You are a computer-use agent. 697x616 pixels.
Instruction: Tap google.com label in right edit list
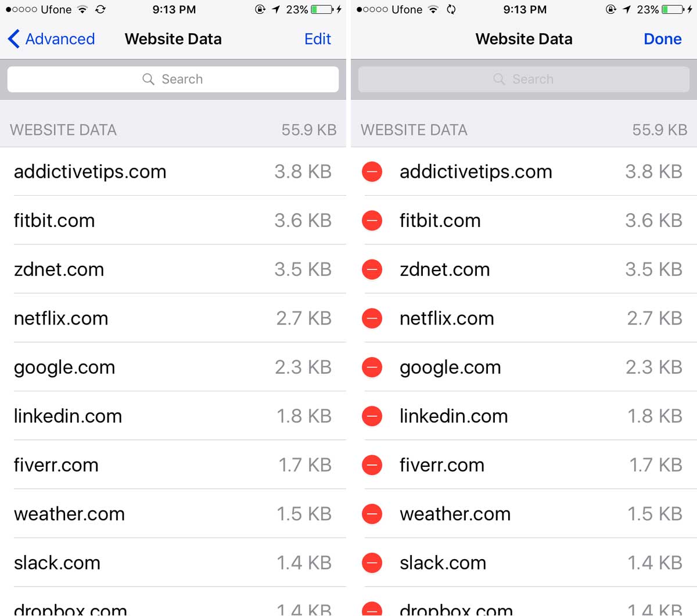(x=450, y=368)
